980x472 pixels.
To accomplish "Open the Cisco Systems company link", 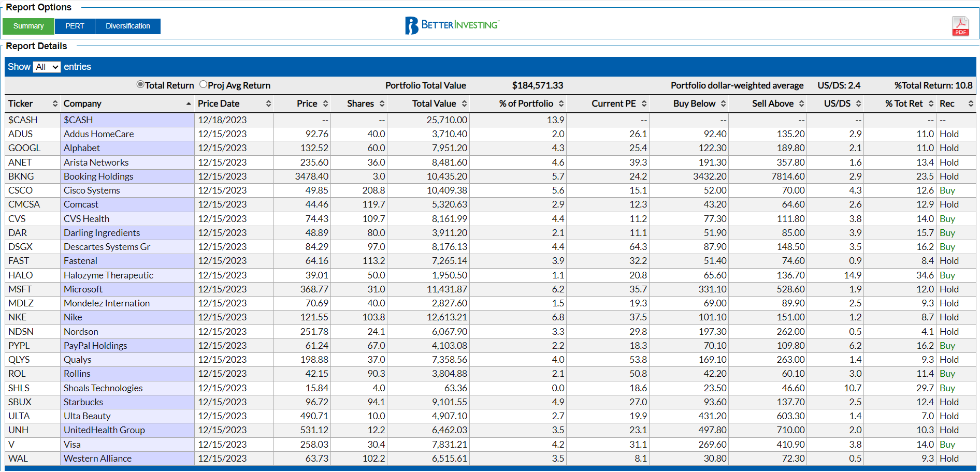I will [x=92, y=190].
